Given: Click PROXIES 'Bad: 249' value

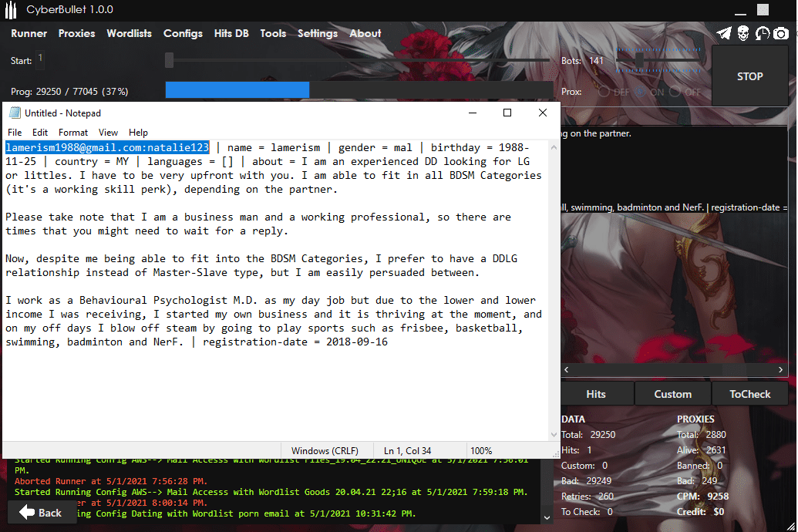Looking at the screenshot, I should [x=709, y=480].
